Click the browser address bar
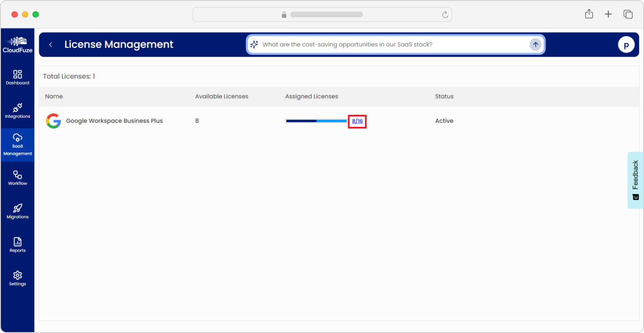The height and width of the screenshot is (333, 644). click(x=322, y=14)
